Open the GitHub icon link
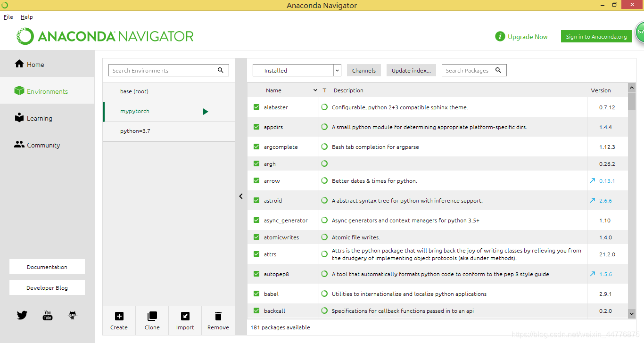Screen dimensions: 644x343 73,315
